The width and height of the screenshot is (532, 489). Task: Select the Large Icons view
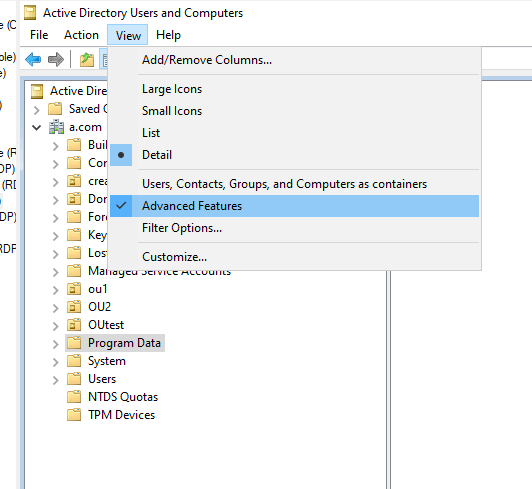[294, 89]
